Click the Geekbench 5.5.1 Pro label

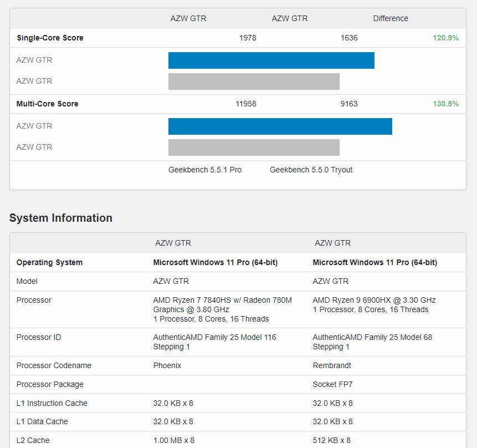[x=205, y=170]
